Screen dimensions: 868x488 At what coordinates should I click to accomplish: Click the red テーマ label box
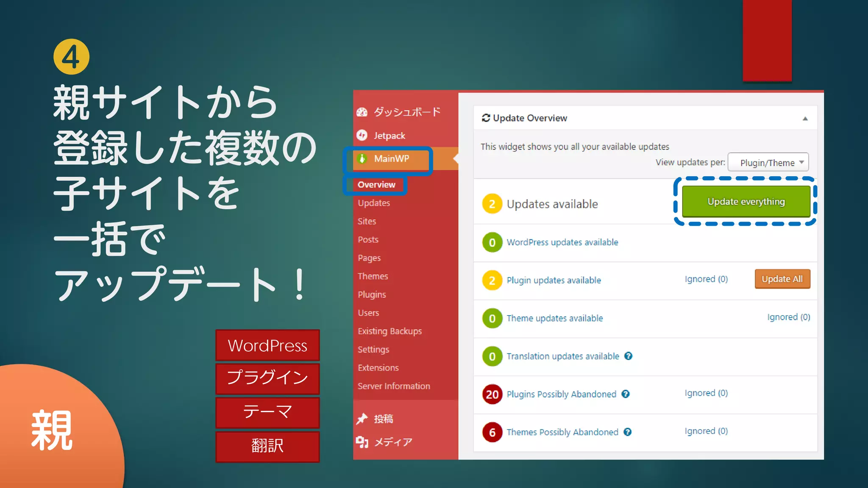coord(267,413)
